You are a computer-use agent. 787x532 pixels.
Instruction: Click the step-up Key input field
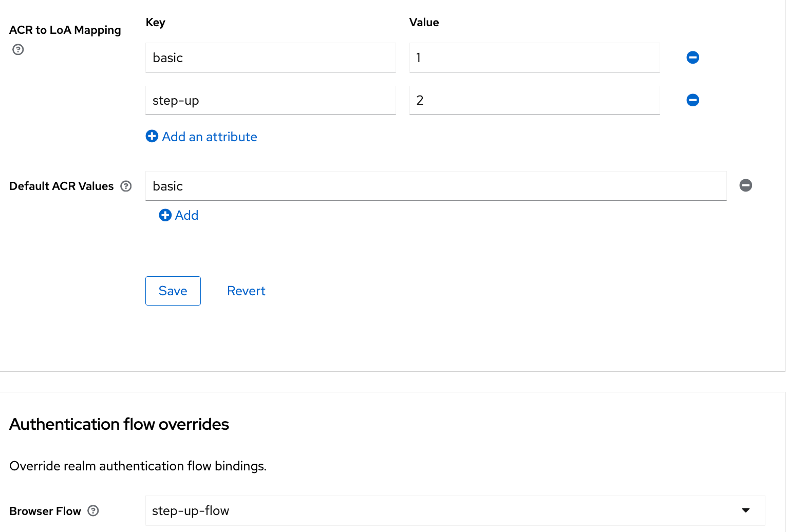tap(271, 100)
